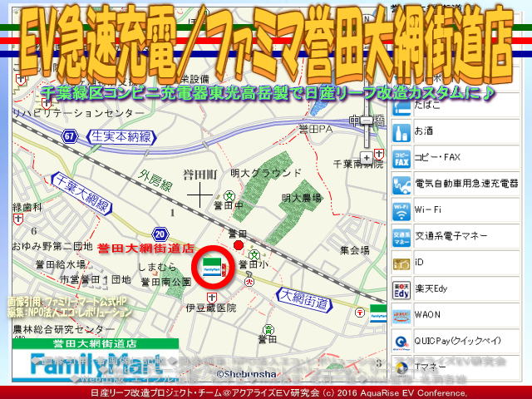The image size is (532, 399).
Task: Click the green 誉田大網街道店 store name header
Action: (x=96, y=343)
